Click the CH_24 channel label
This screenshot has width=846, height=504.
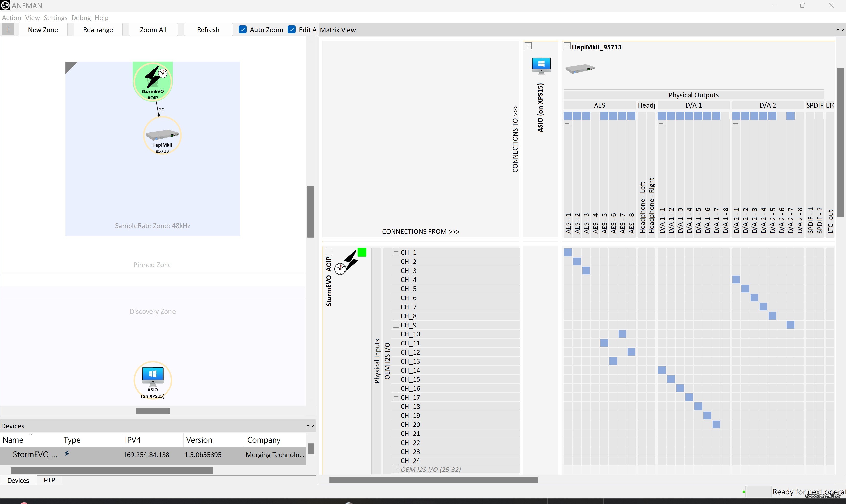[x=410, y=461]
